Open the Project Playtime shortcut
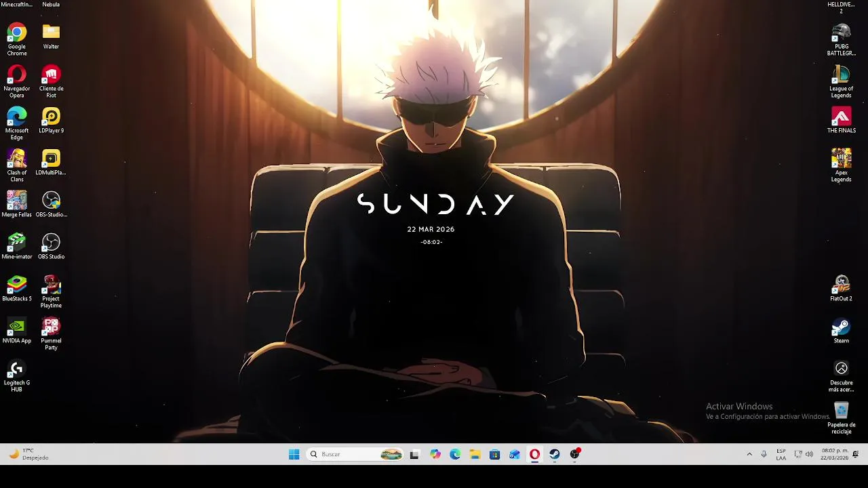Image resolution: width=868 pixels, height=488 pixels. [x=51, y=291]
